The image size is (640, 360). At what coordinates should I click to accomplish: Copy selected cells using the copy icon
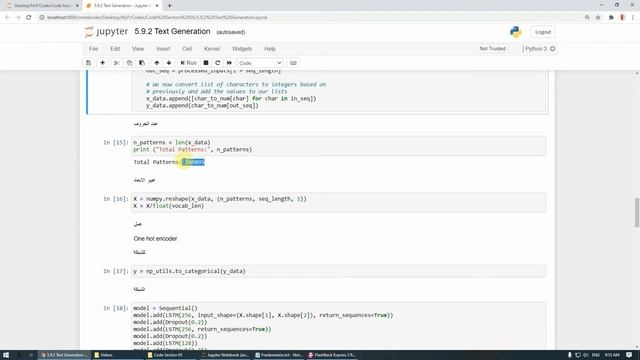click(129, 63)
